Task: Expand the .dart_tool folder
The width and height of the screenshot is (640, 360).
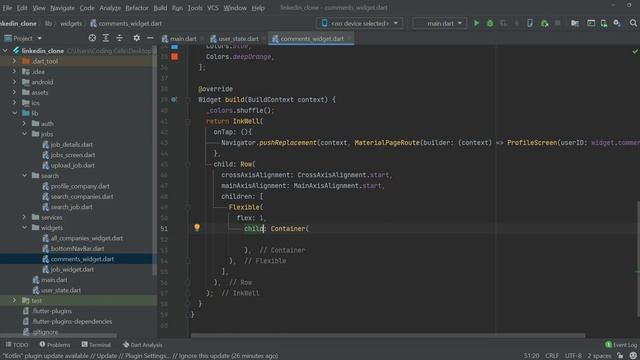Action: click(14, 61)
